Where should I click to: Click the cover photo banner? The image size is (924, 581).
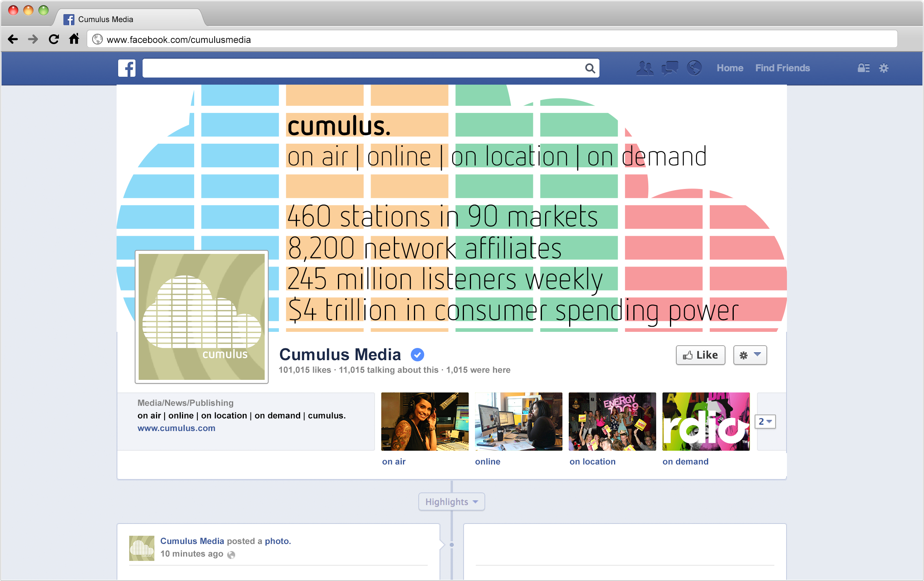451,208
